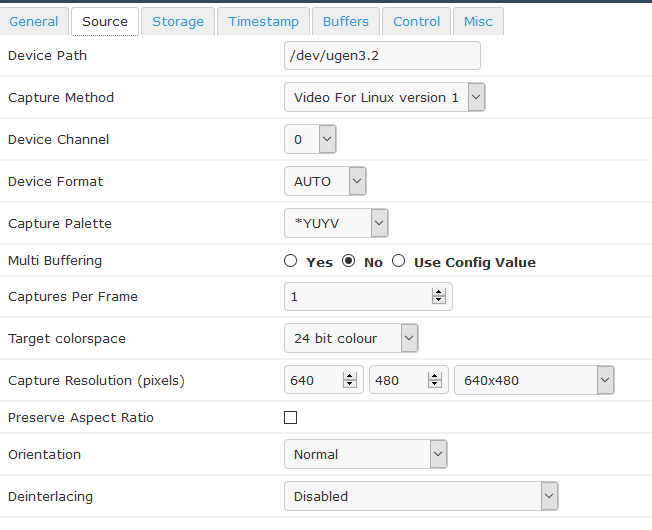Image resolution: width=652 pixels, height=530 pixels.
Task: Increase capture width with up arrow
Action: point(350,376)
